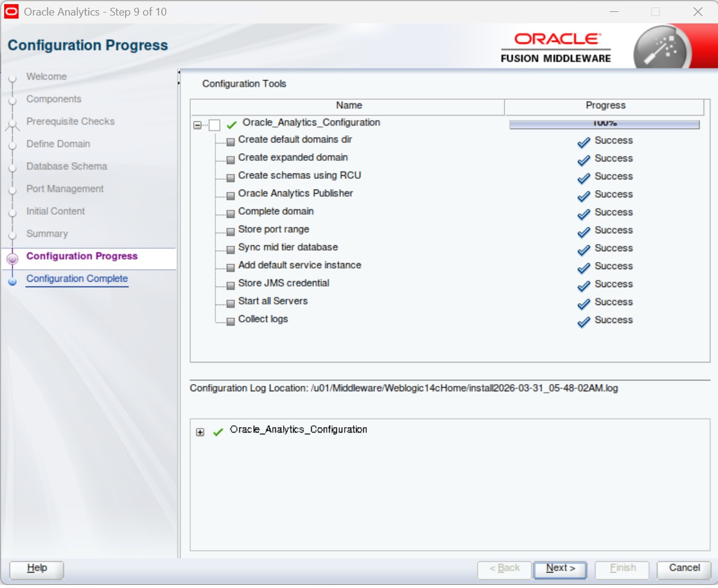The height and width of the screenshot is (588, 718).
Task: Select the Define Domain step
Action: click(x=58, y=144)
